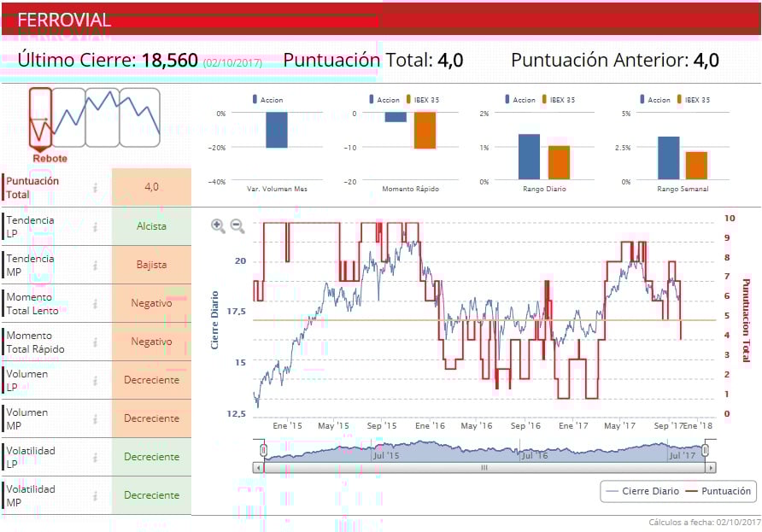Viewport: 762px width, 532px height.
Task: Toggle IBEX 35 legend in Rango Diario chart
Action: click(x=559, y=100)
